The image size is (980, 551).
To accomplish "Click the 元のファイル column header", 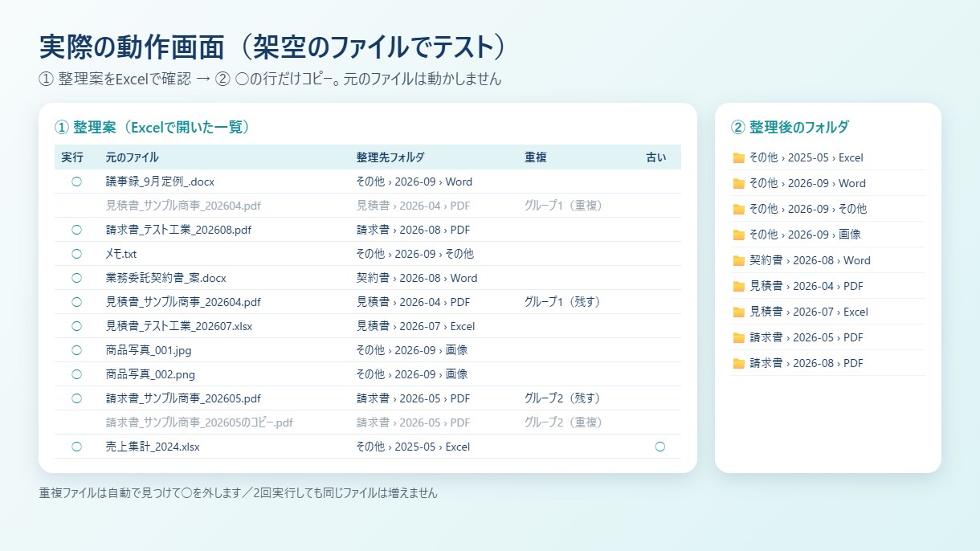I will click(133, 157).
